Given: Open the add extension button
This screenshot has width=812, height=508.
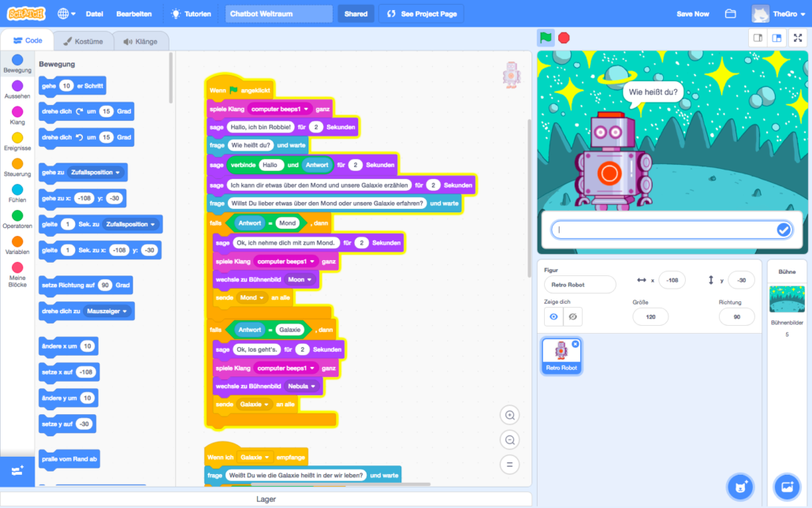Looking at the screenshot, I should 17,471.
